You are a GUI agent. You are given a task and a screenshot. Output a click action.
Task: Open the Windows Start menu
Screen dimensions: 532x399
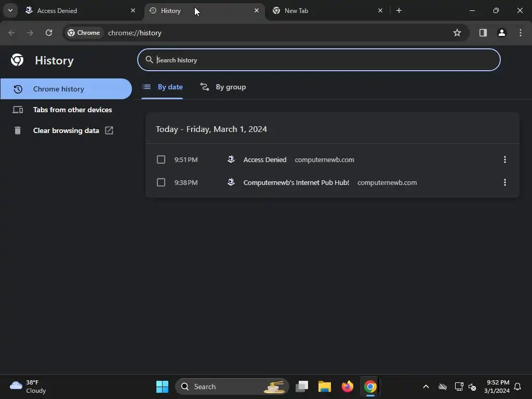[162, 387]
